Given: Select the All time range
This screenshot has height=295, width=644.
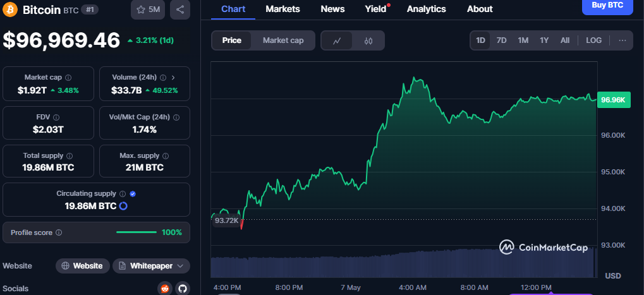Looking at the screenshot, I should click(x=565, y=40).
